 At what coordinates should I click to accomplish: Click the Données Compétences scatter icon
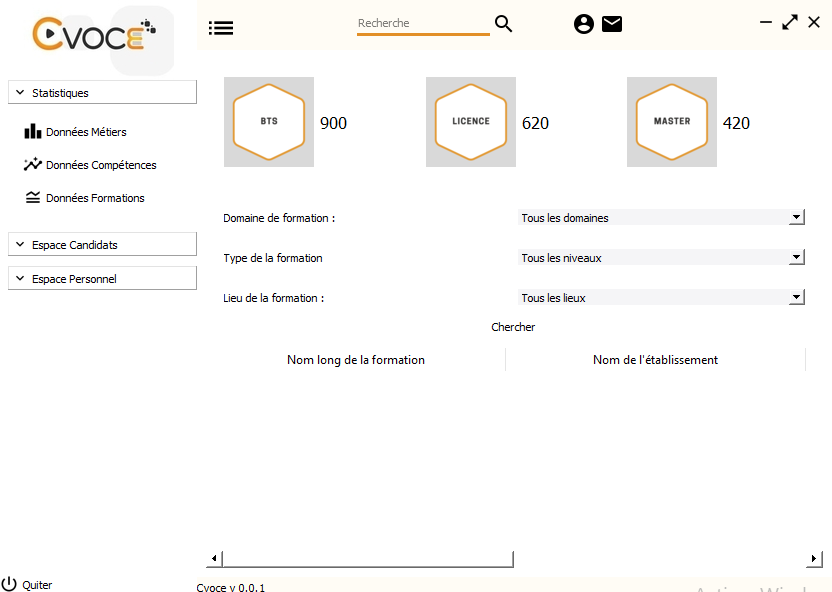tap(33, 164)
